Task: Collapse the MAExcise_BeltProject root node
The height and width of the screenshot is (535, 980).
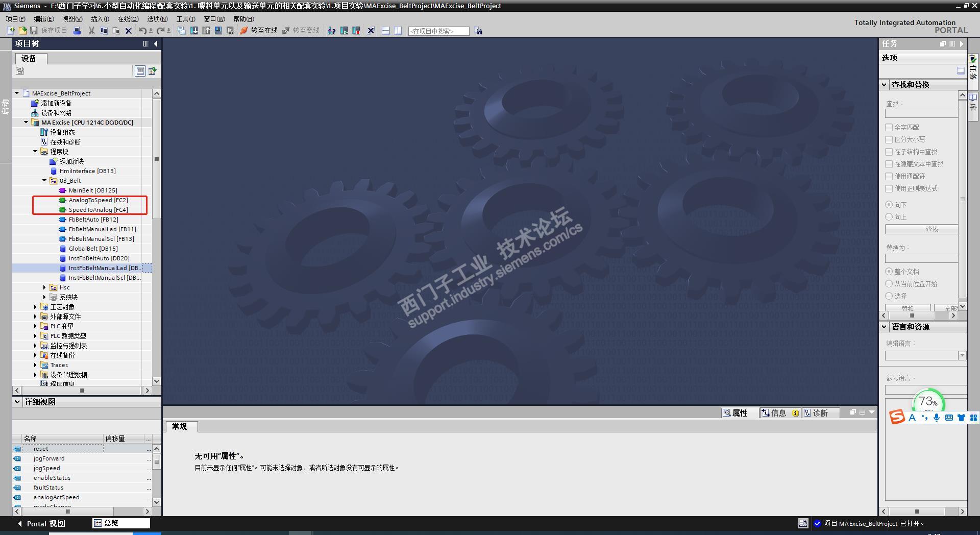Action: [x=17, y=93]
